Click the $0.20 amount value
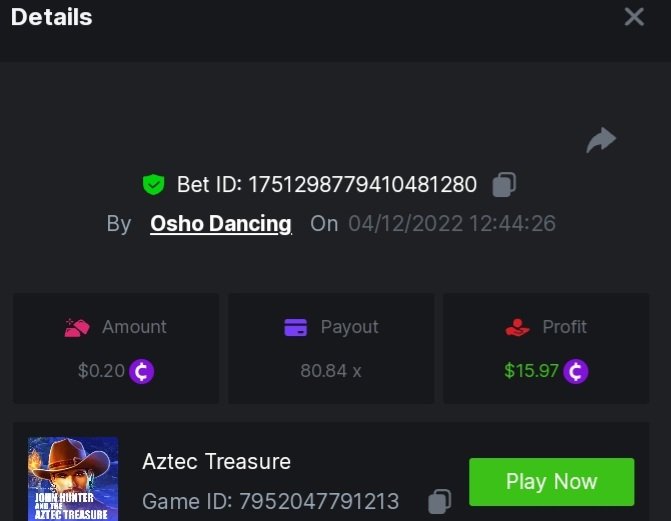Screen dimensions: 671x521 101,371
